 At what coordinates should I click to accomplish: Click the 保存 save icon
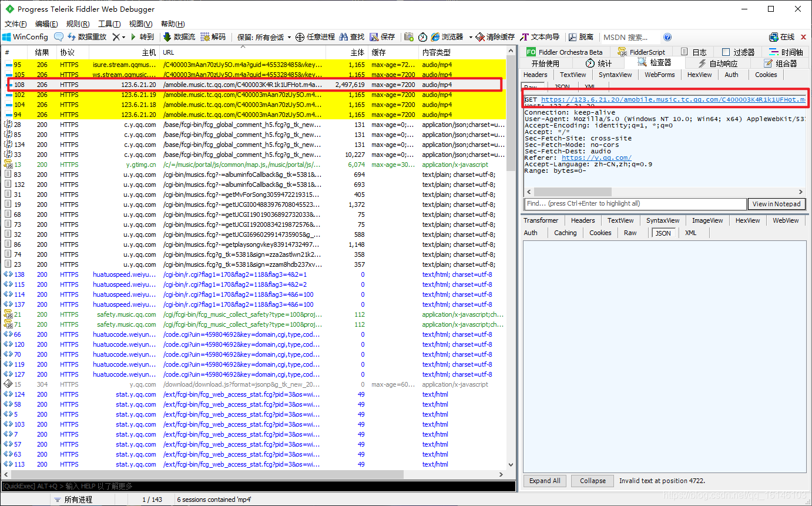click(375, 36)
